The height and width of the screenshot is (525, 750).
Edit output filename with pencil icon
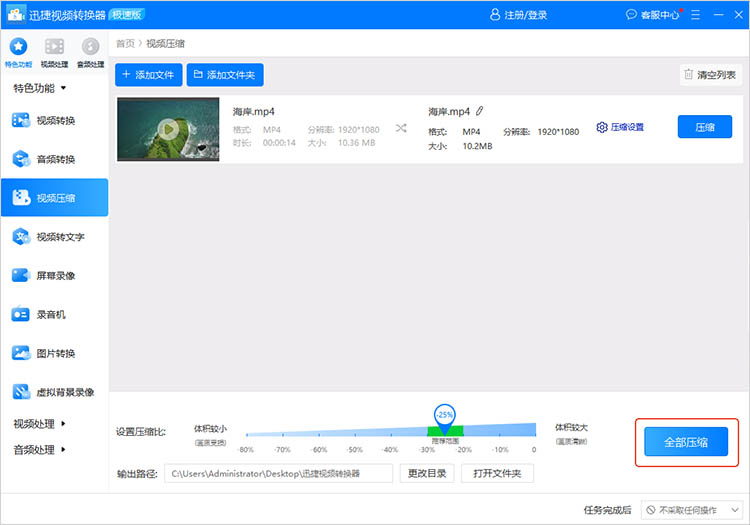[x=479, y=111]
